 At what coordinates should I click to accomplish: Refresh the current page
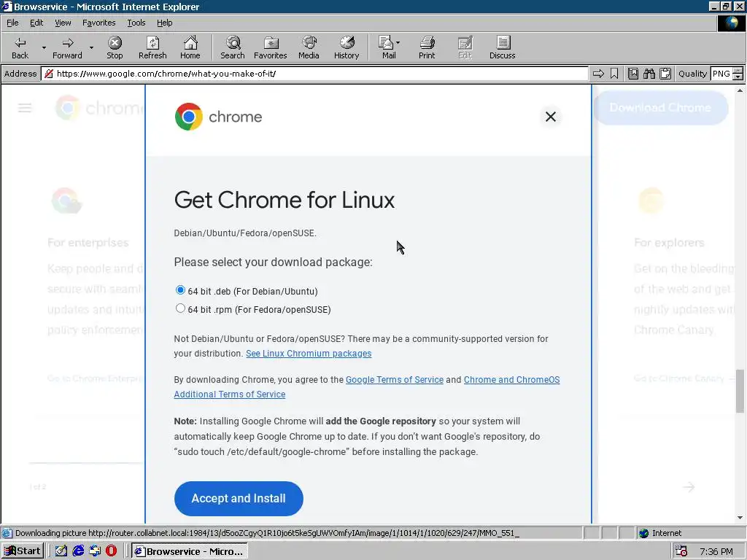tap(152, 47)
